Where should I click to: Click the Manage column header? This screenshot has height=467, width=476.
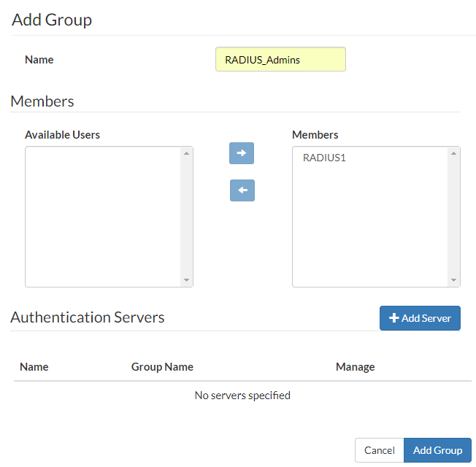(x=355, y=366)
